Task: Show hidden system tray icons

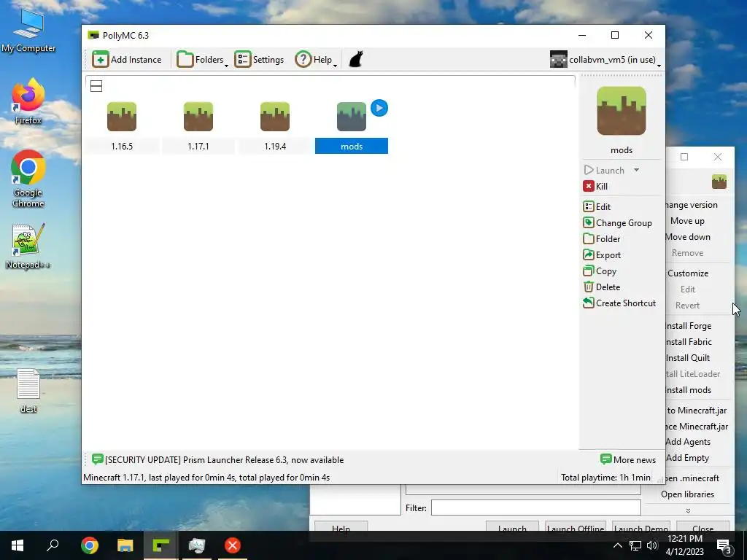Action: 617,545
